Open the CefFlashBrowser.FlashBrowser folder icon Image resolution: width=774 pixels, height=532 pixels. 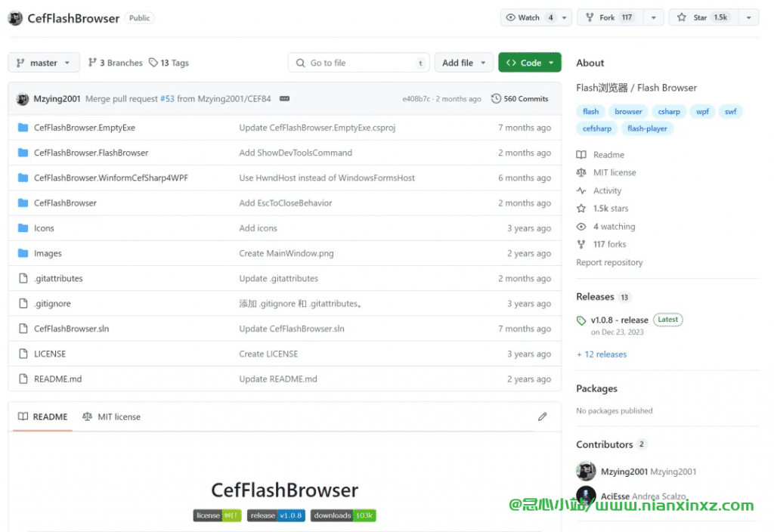(23, 153)
